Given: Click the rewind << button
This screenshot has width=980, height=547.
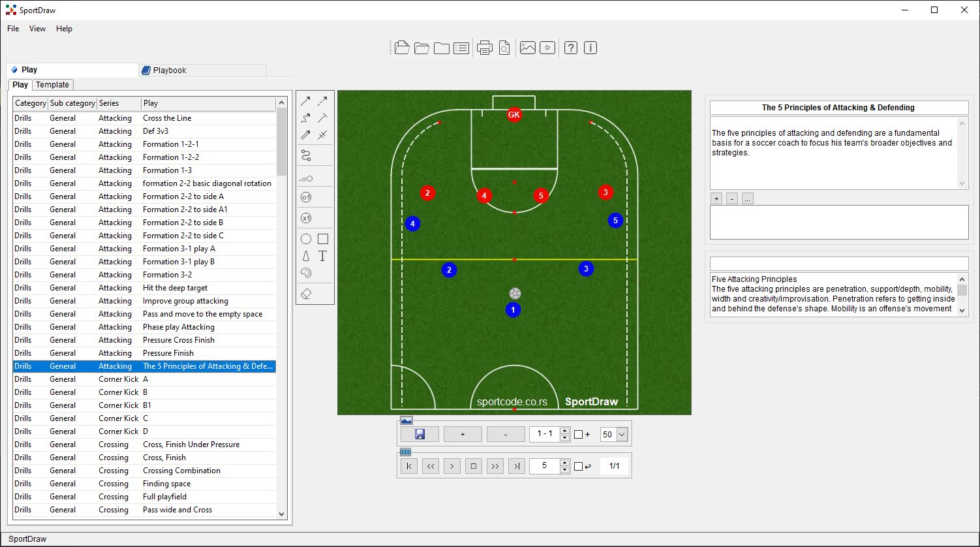Looking at the screenshot, I should (431, 466).
